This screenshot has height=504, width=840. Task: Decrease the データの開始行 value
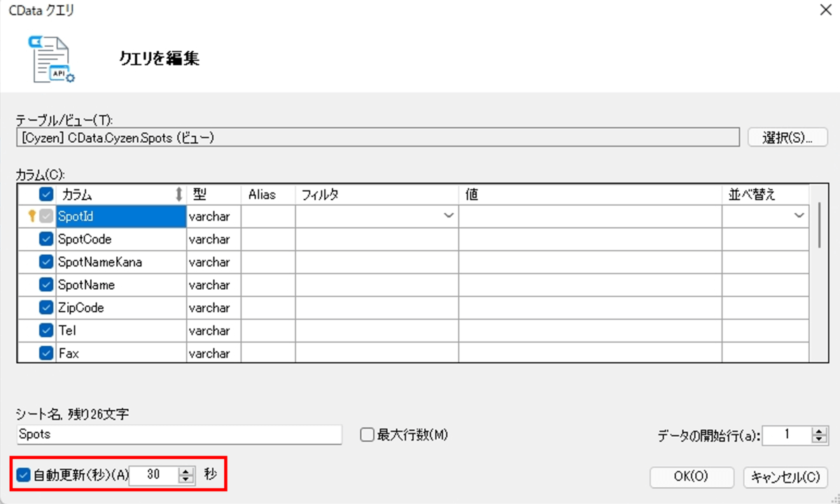819,440
